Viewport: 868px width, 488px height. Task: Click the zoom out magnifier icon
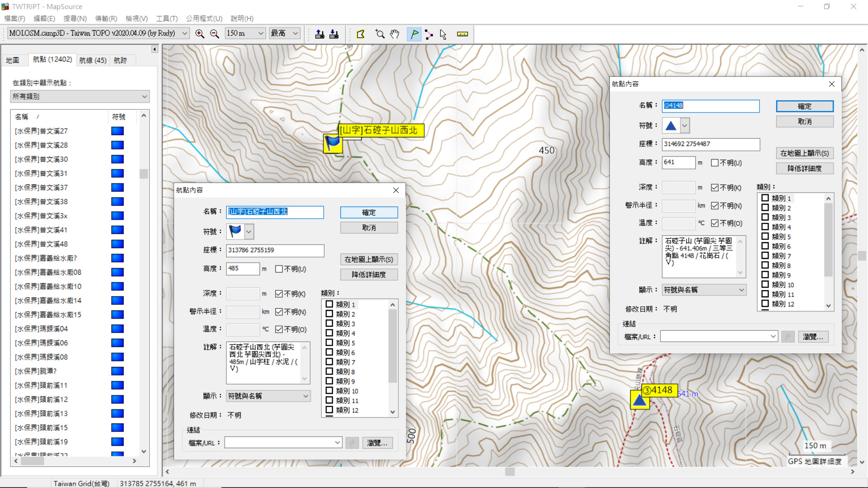pos(215,34)
